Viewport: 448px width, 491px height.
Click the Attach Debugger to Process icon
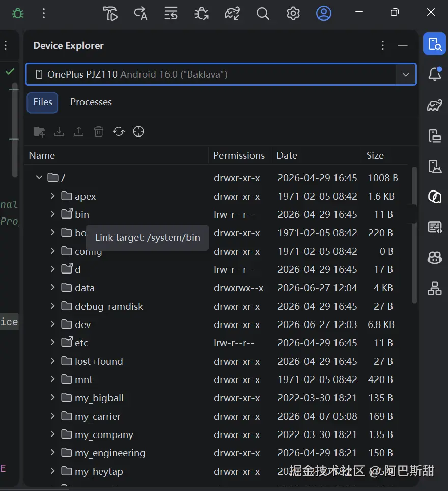[201, 13]
